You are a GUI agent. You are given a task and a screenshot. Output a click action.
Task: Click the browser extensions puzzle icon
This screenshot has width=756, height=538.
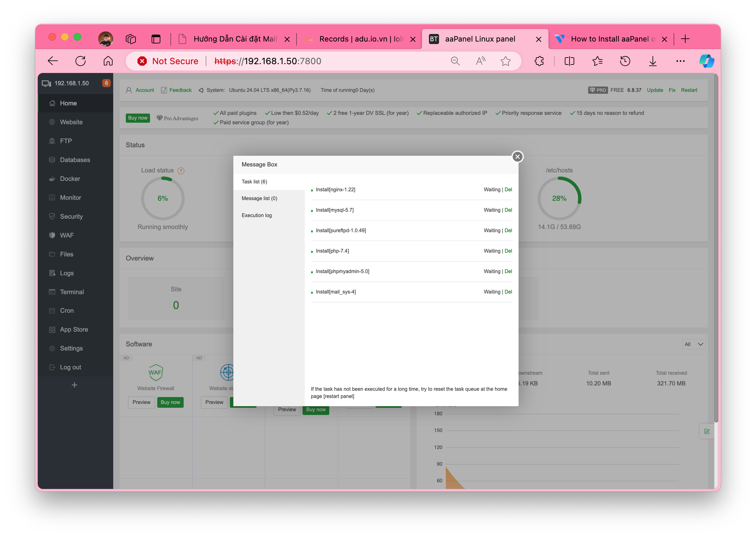539,61
